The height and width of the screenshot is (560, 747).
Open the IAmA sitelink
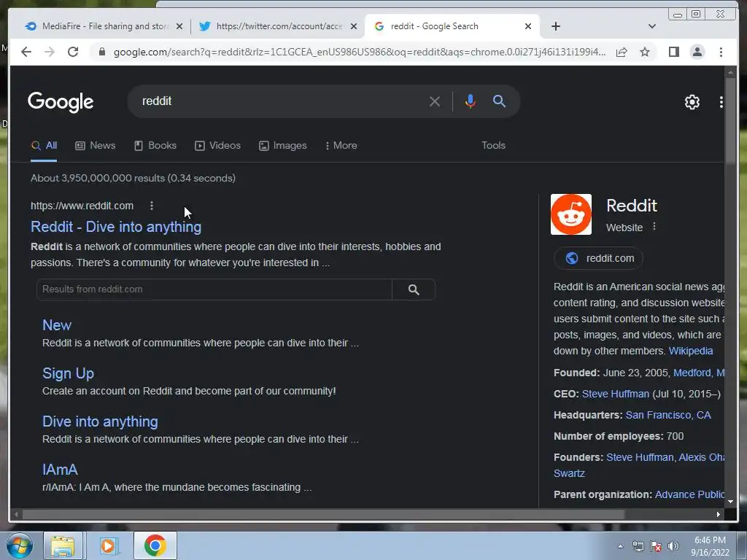point(60,470)
